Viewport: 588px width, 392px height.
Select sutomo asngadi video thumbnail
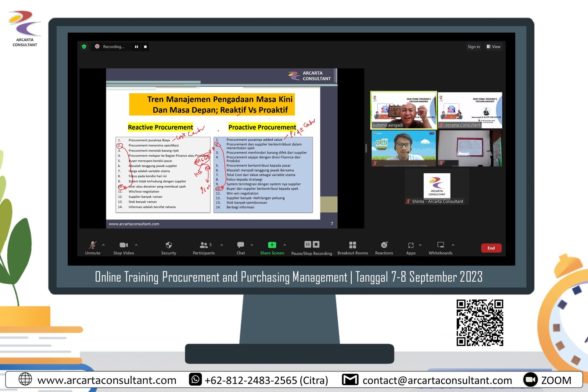(x=404, y=110)
